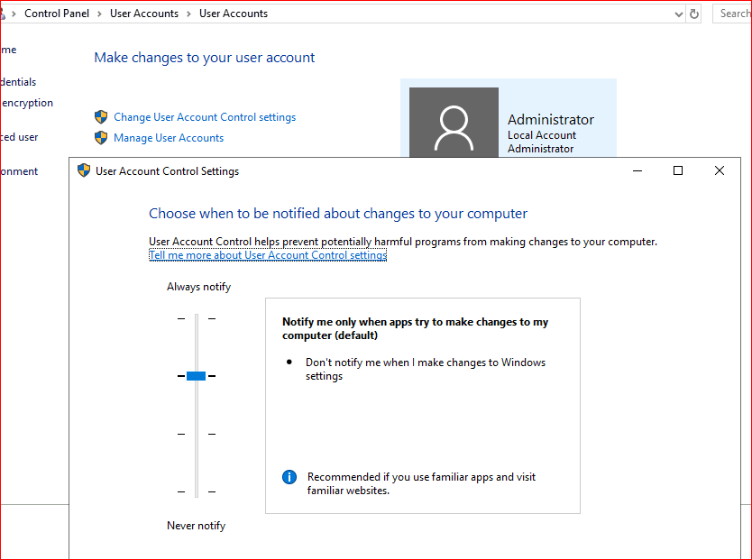Image resolution: width=752 pixels, height=560 pixels.
Task: Minimize the User Account Control Settings window
Action: click(637, 170)
